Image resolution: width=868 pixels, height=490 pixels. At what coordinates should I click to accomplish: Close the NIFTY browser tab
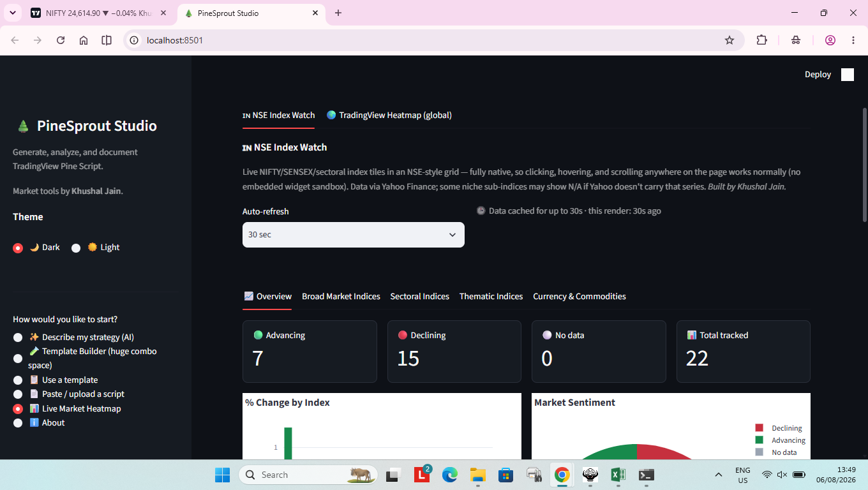164,13
